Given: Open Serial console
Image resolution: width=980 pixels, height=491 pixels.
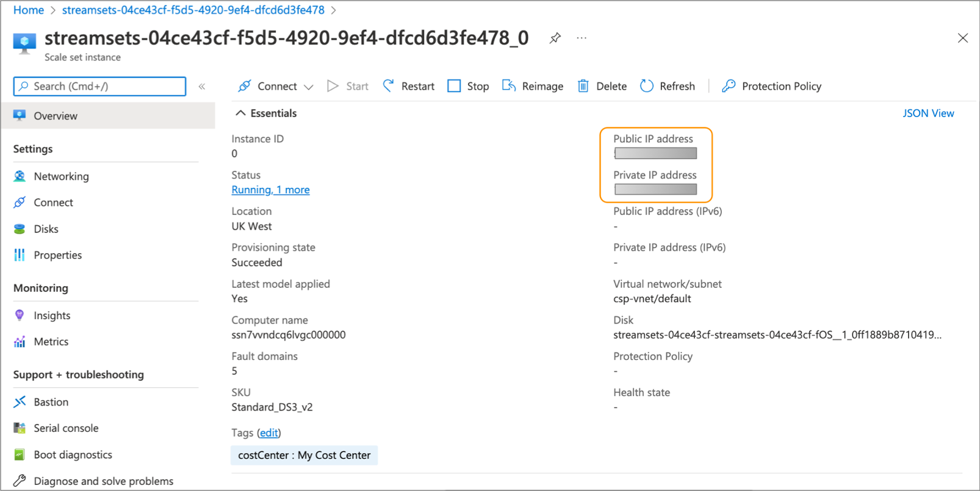Looking at the screenshot, I should 66,428.
